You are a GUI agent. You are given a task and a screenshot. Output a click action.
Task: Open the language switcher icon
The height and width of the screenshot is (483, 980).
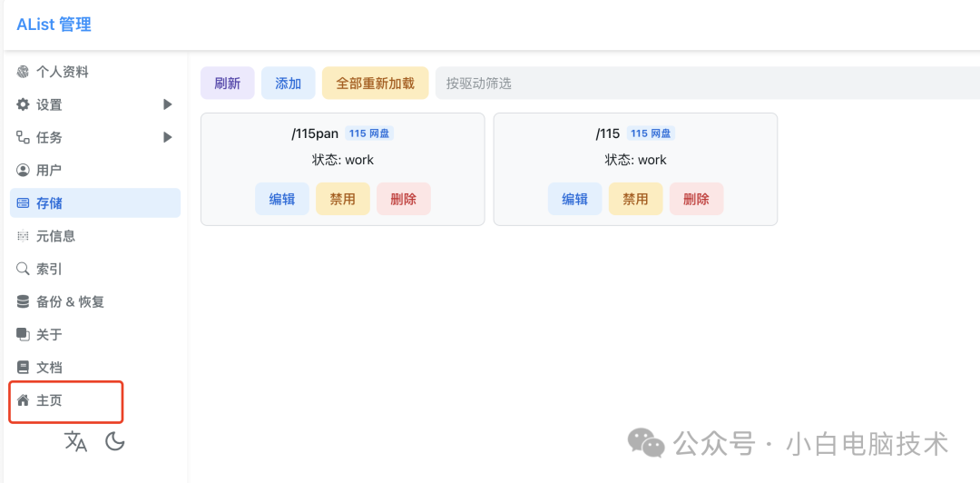pos(76,442)
